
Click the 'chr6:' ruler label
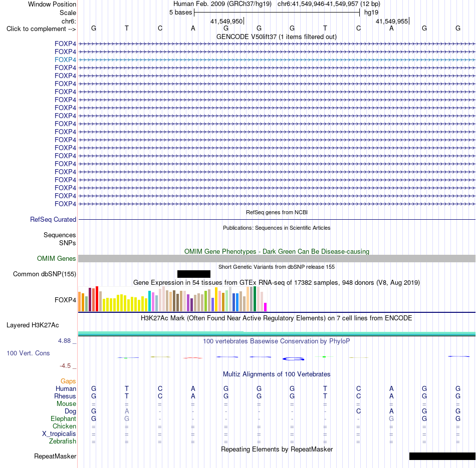tap(69, 21)
